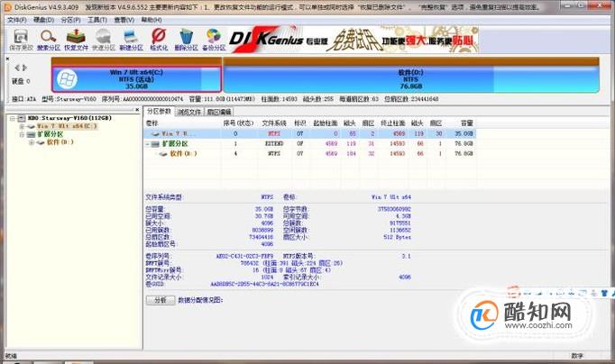Select 扩展分区 in the left tree
615x364 pixels.
point(50,134)
